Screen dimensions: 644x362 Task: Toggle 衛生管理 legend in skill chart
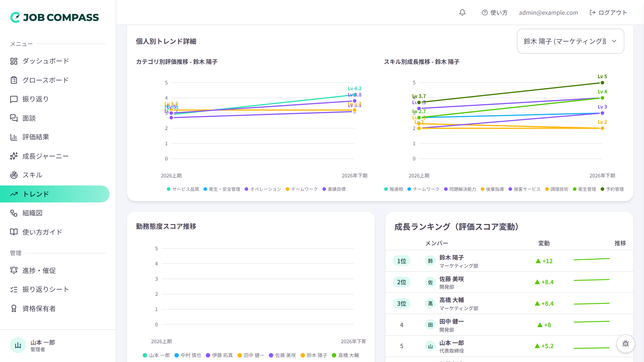(x=584, y=189)
